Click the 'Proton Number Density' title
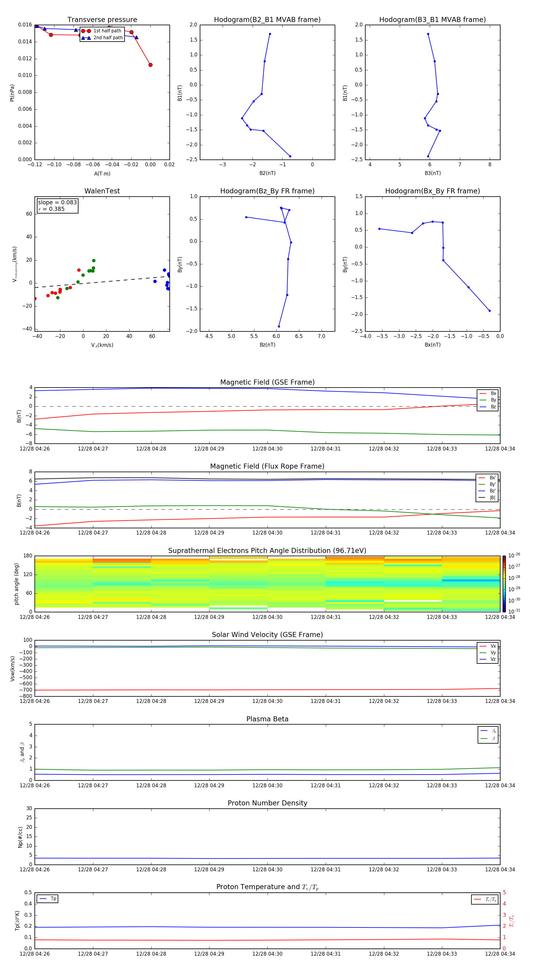The image size is (535, 980). pos(267,803)
